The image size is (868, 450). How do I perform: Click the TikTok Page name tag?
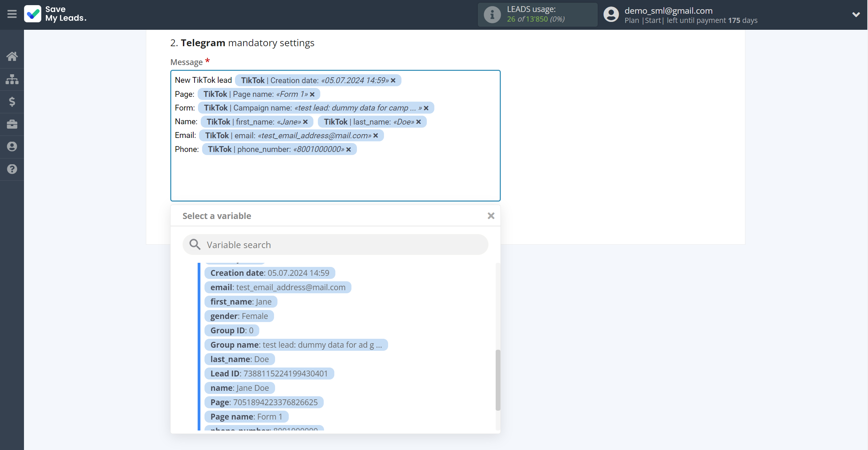click(x=259, y=94)
